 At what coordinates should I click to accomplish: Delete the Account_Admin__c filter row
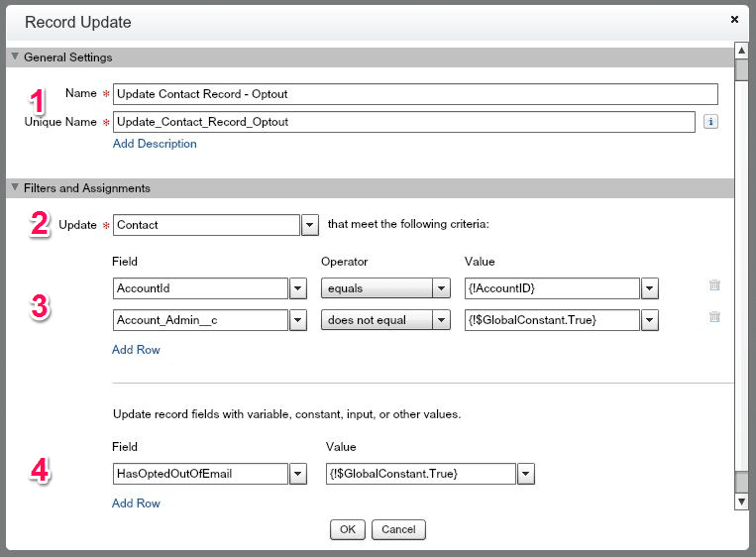pos(714,317)
